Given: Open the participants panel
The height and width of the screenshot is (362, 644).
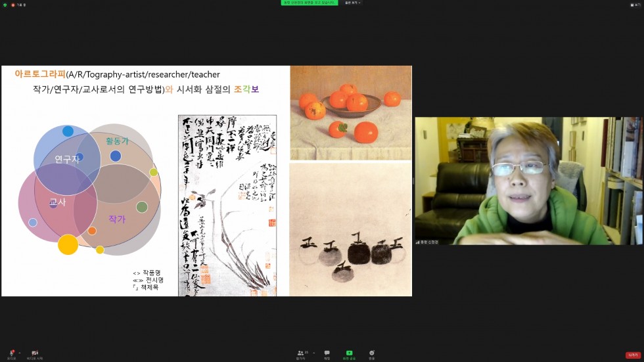Looking at the screenshot, I should 301,353.
